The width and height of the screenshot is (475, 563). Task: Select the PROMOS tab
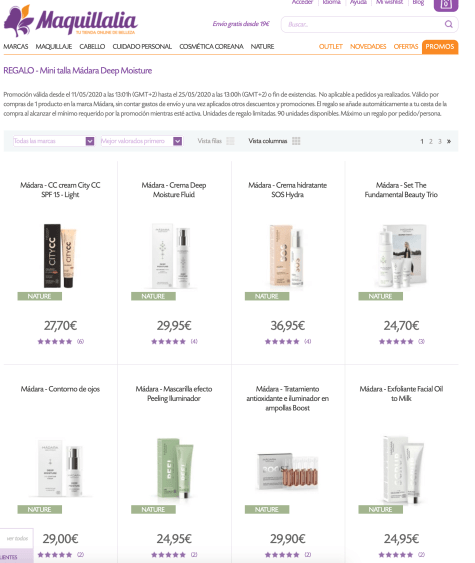tap(440, 47)
